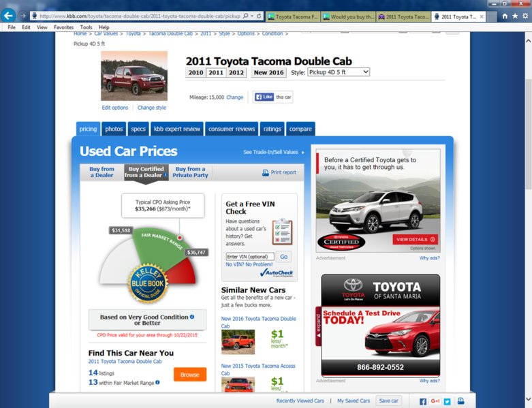Switch to Toyota Tacoma F... browser tab
Viewport: 532px width, 408px height.
point(293,16)
